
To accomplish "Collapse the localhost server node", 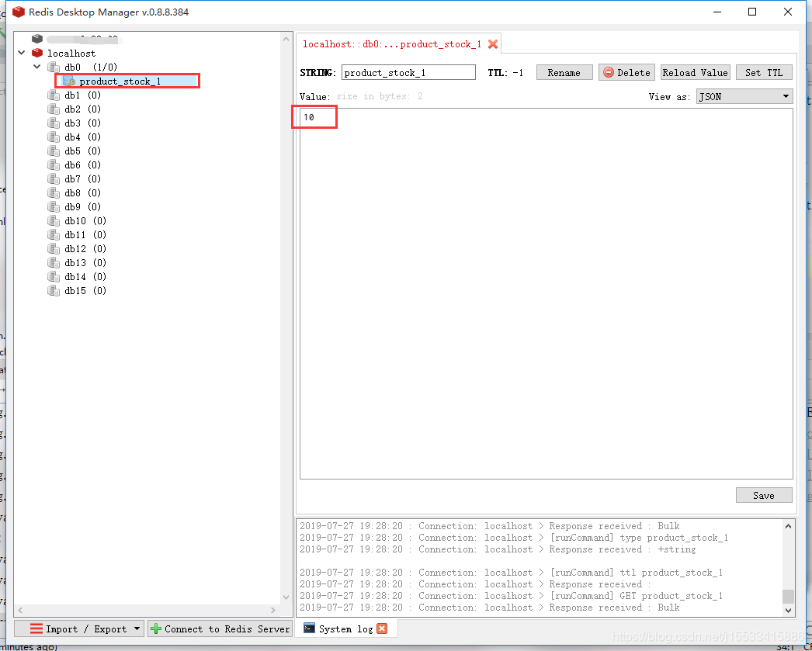I will click(x=22, y=53).
